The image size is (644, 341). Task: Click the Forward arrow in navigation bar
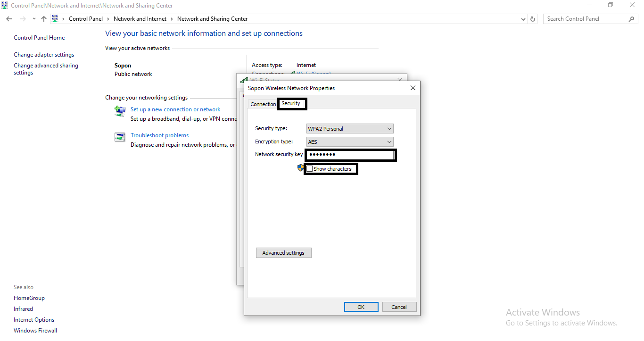(x=23, y=19)
